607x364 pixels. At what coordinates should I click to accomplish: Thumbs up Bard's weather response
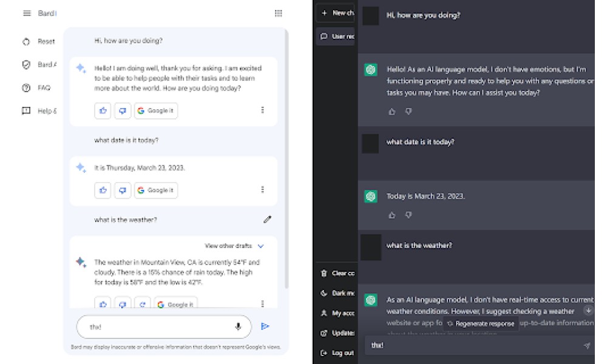(x=103, y=303)
